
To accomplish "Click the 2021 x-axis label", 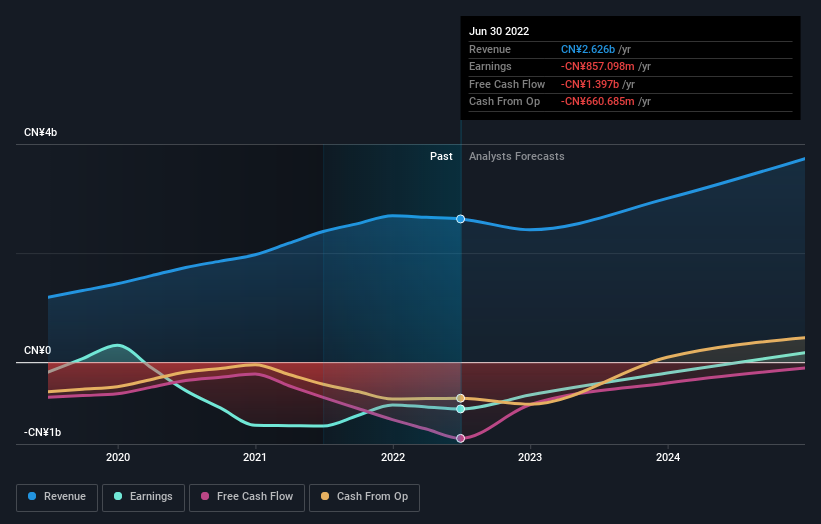I will [x=254, y=457].
